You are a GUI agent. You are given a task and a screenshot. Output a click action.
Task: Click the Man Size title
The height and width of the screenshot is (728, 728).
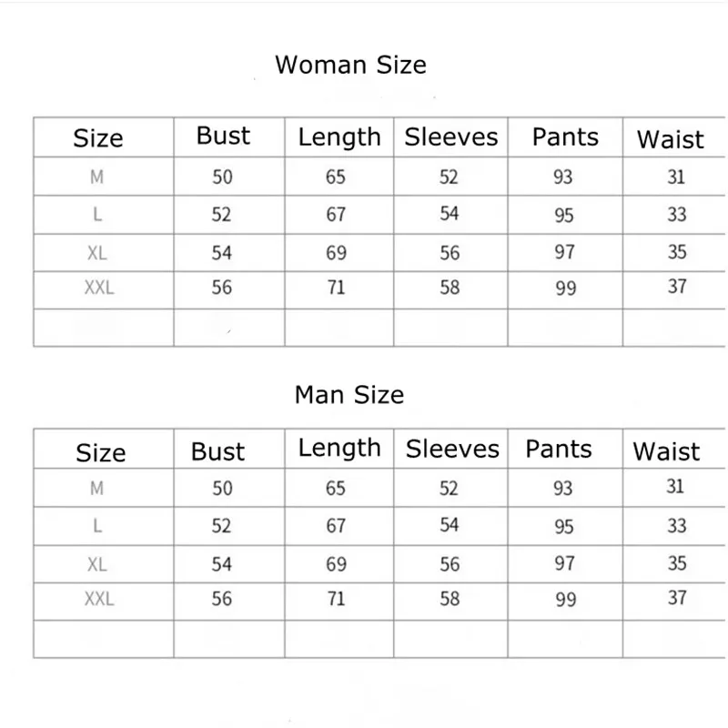click(x=349, y=395)
